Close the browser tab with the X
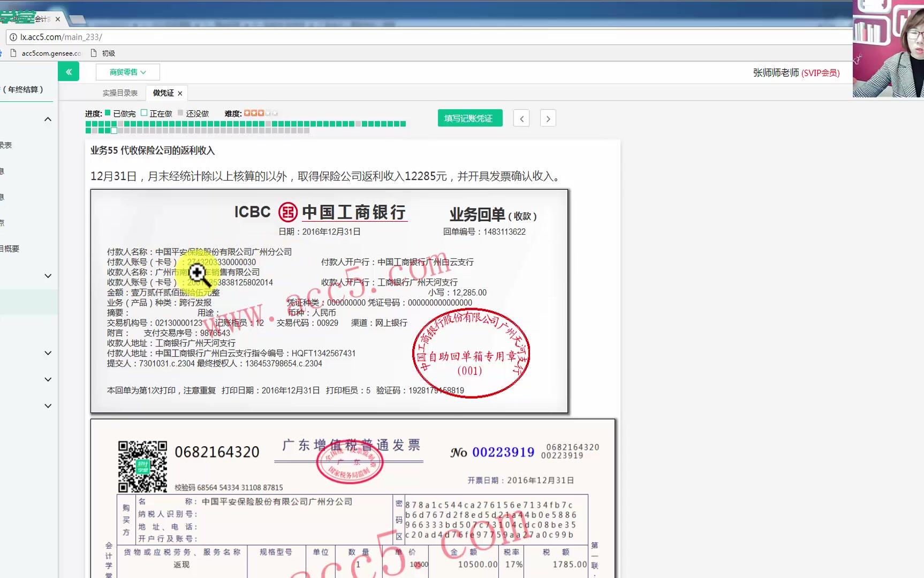 pos(58,19)
